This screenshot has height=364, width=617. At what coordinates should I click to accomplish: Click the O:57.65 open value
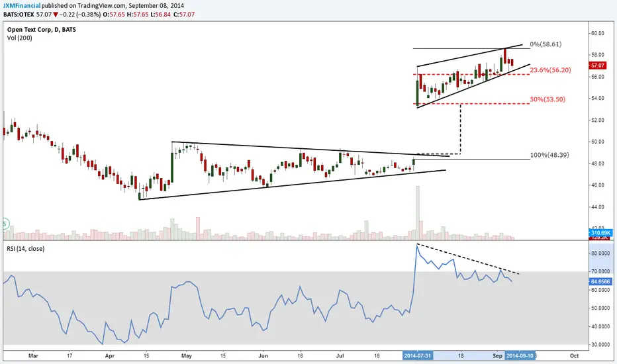(114, 15)
